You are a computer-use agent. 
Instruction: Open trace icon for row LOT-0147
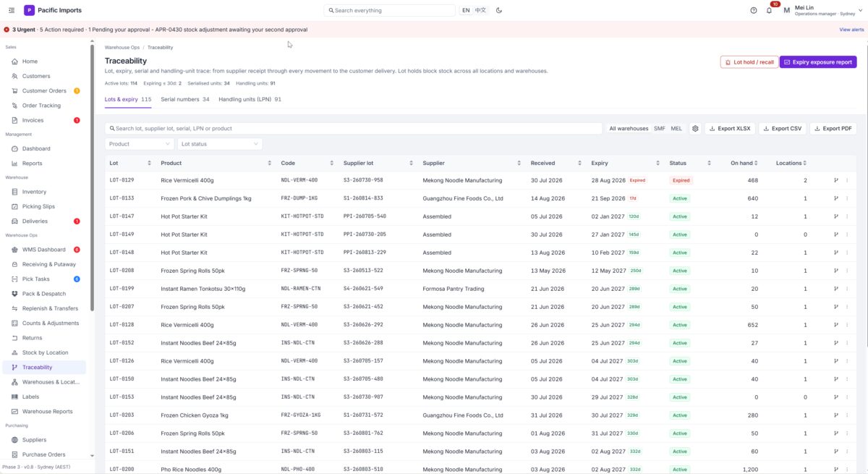click(835, 216)
